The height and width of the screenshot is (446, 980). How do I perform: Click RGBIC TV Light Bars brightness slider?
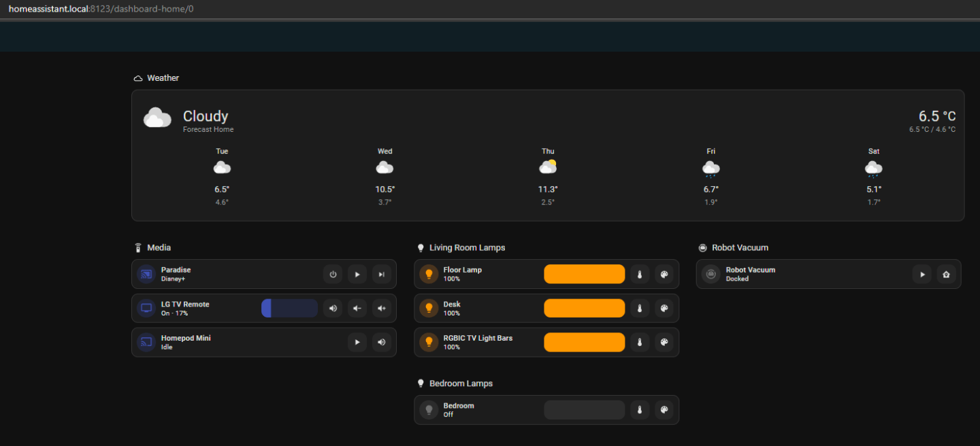(584, 343)
